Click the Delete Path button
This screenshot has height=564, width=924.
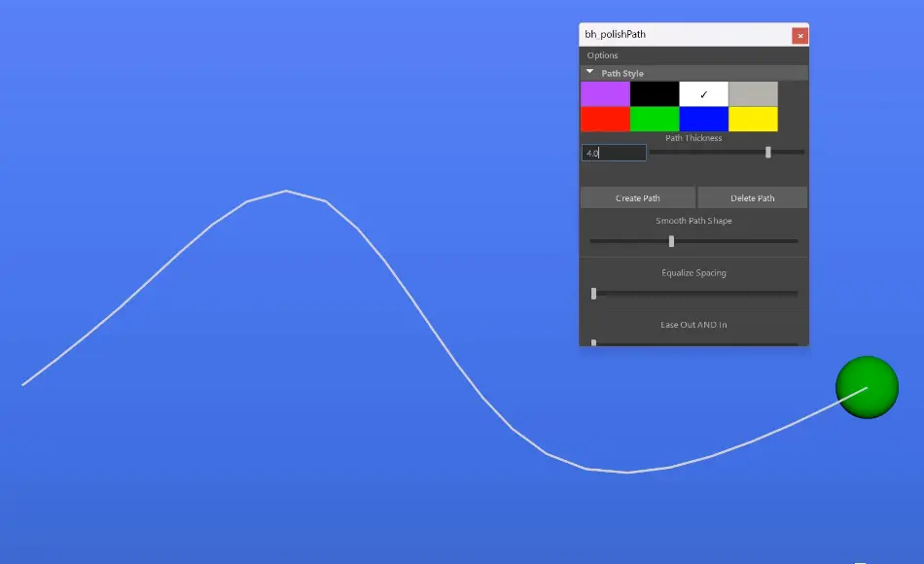(753, 198)
